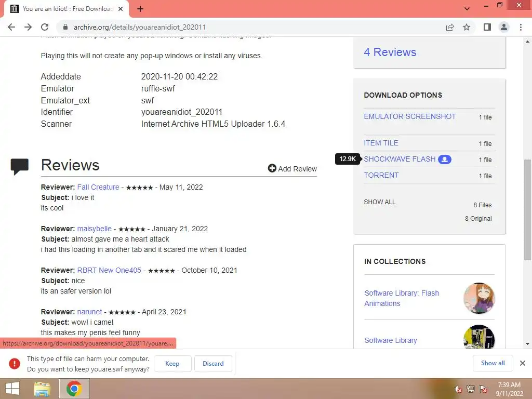Click the network tray icon
Viewport: 532px width, 399px height.
tap(471, 389)
